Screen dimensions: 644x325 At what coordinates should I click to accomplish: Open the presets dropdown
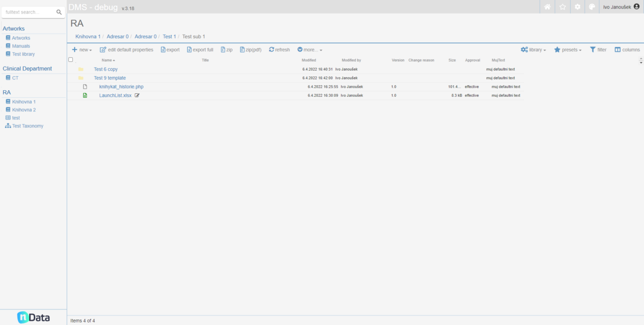point(568,50)
